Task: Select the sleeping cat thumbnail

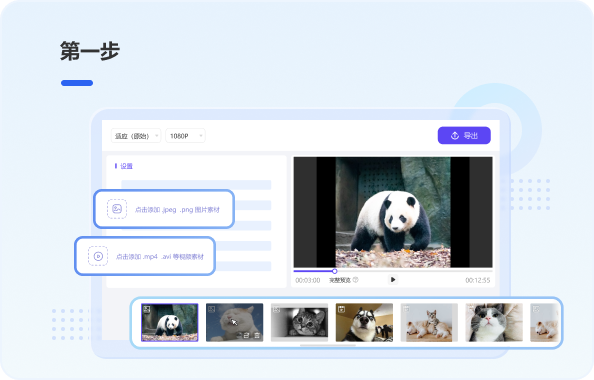Action: click(234, 322)
